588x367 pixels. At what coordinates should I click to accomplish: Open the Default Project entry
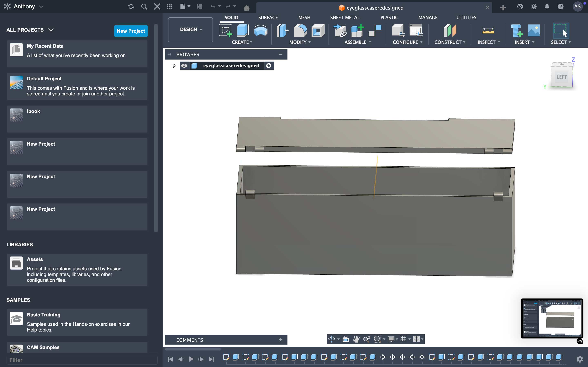pos(77,86)
